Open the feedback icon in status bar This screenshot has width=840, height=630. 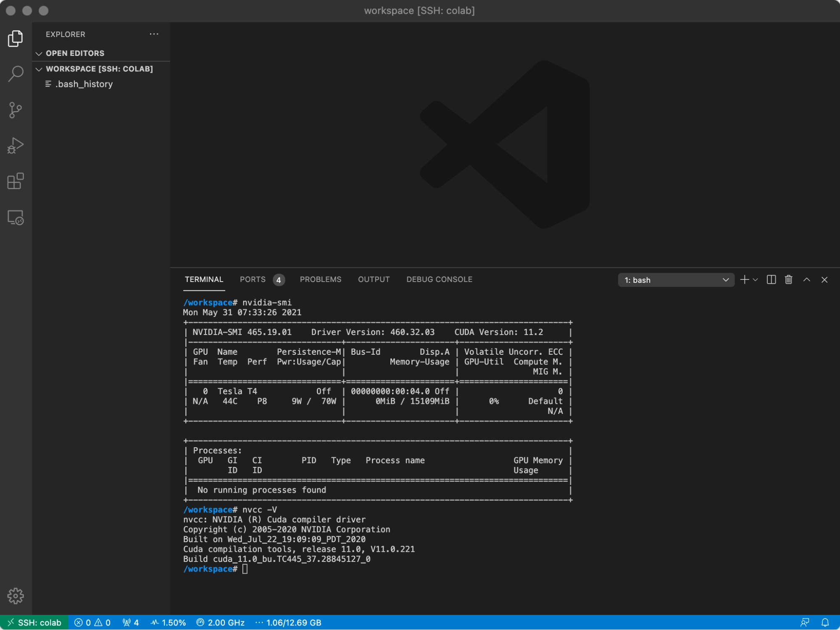(805, 622)
